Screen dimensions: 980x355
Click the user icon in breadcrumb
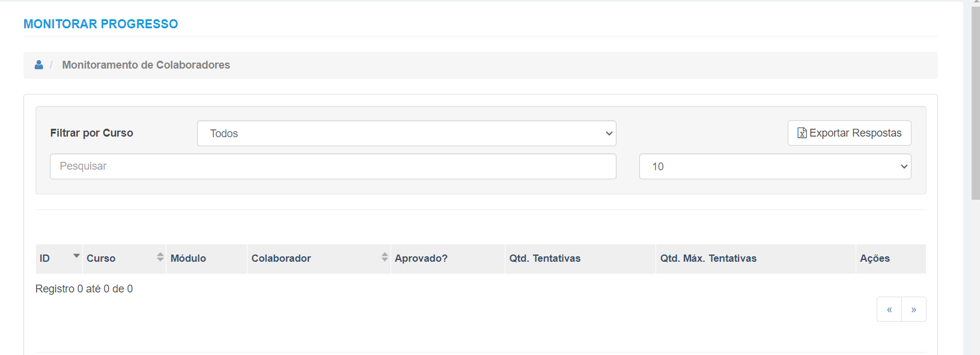(39, 65)
